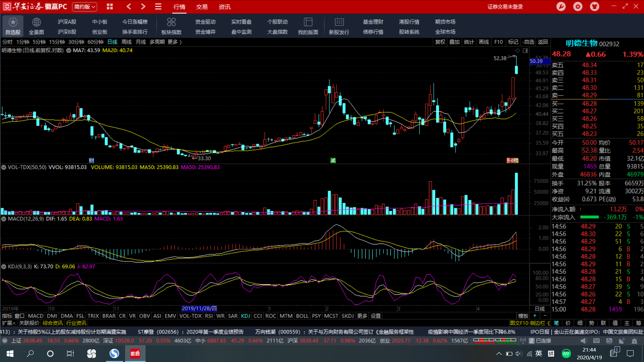The height and width of the screenshot is (362, 644).
Task: Click the 图文F10 link
Action: pos(519,323)
